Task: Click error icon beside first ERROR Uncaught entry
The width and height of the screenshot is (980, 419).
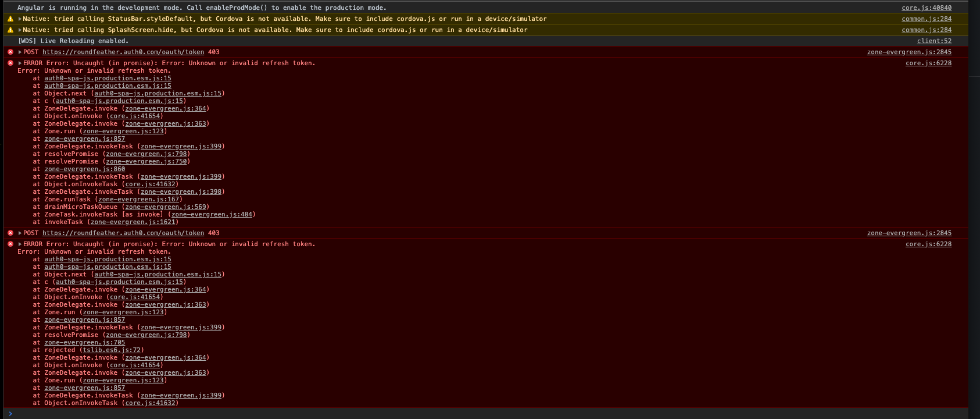Action: click(10, 63)
